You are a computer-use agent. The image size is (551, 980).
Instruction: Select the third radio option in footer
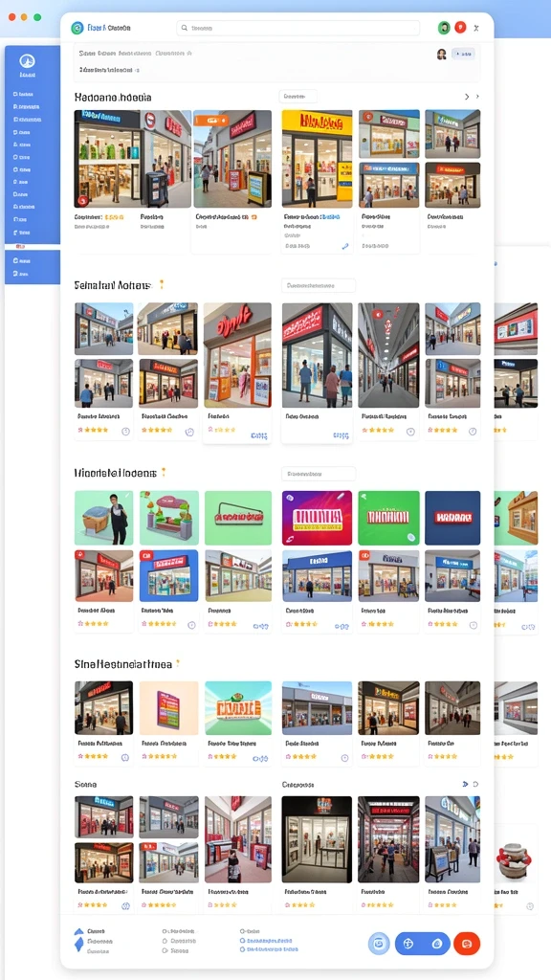165,950
